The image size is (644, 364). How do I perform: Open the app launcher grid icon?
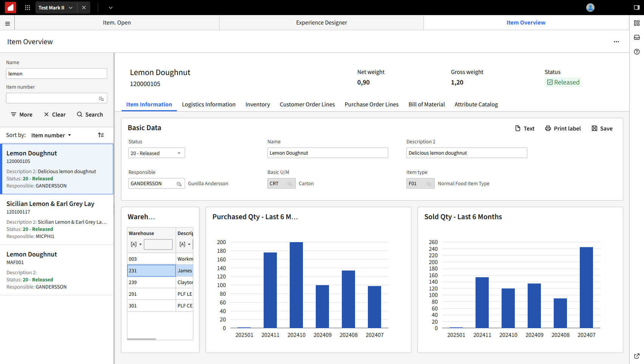tap(28, 8)
